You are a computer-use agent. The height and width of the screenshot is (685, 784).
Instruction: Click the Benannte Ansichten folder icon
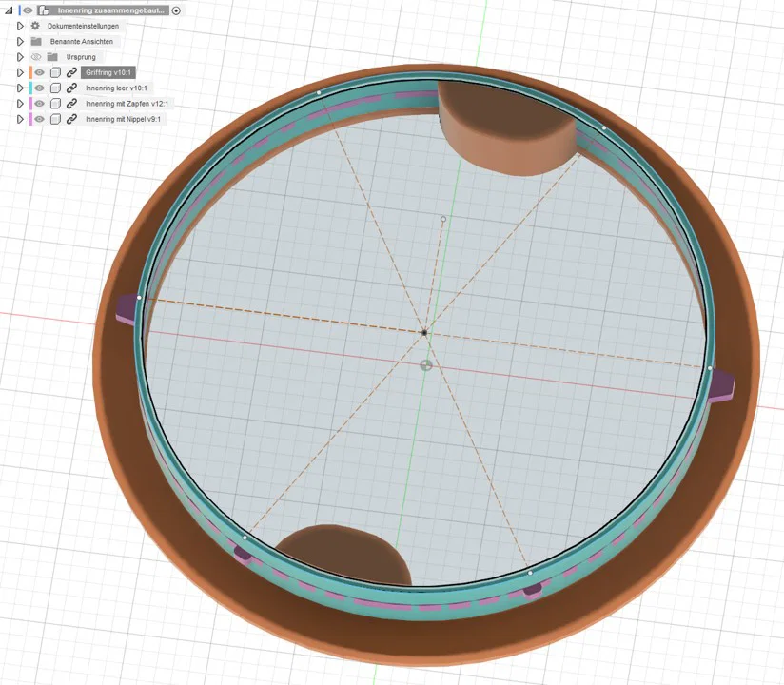coord(36,41)
